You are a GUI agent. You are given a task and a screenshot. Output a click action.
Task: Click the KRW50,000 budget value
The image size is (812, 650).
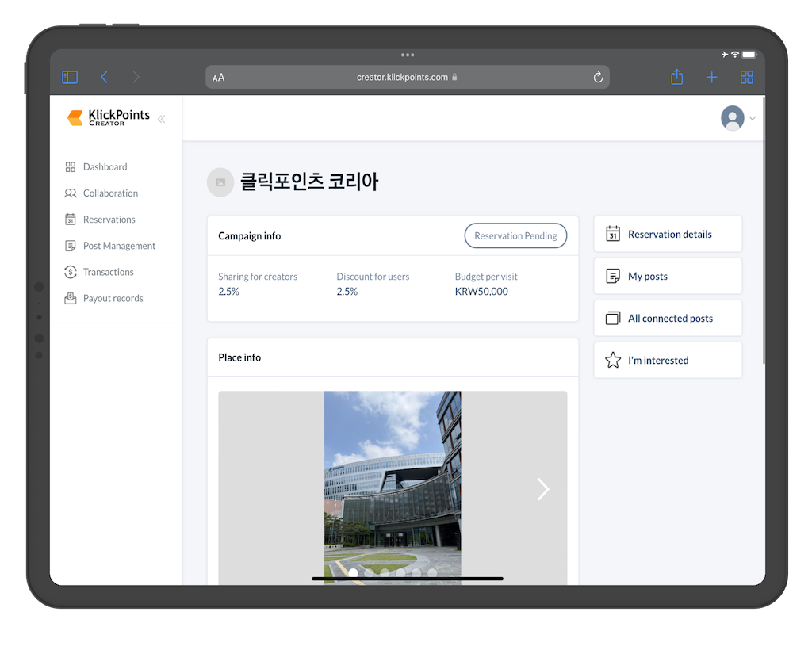pyautogui.click(x=481, y=292)
